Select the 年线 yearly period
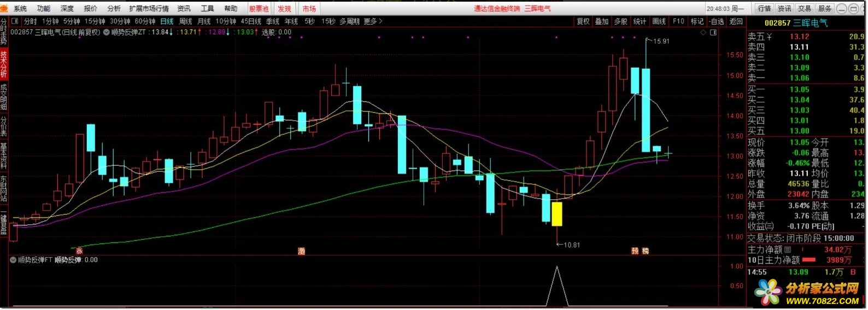Screen dimensions: 868x310 (291, 21)
